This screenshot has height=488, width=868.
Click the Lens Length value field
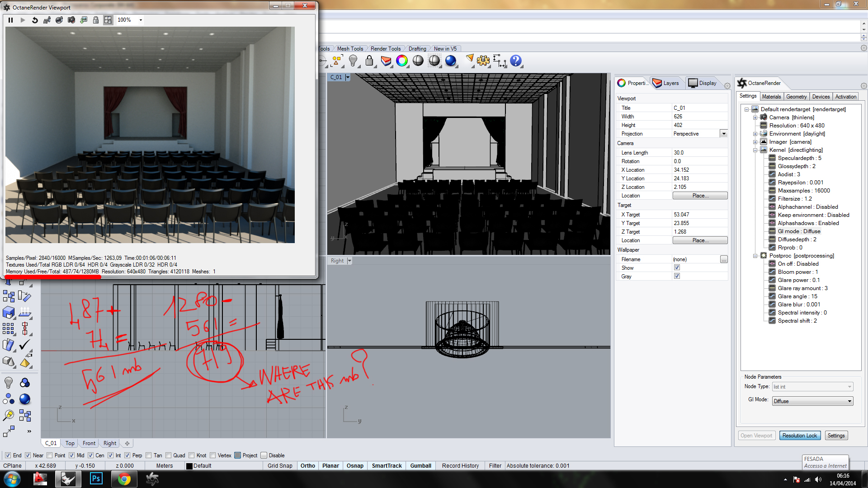coord(698,153)
